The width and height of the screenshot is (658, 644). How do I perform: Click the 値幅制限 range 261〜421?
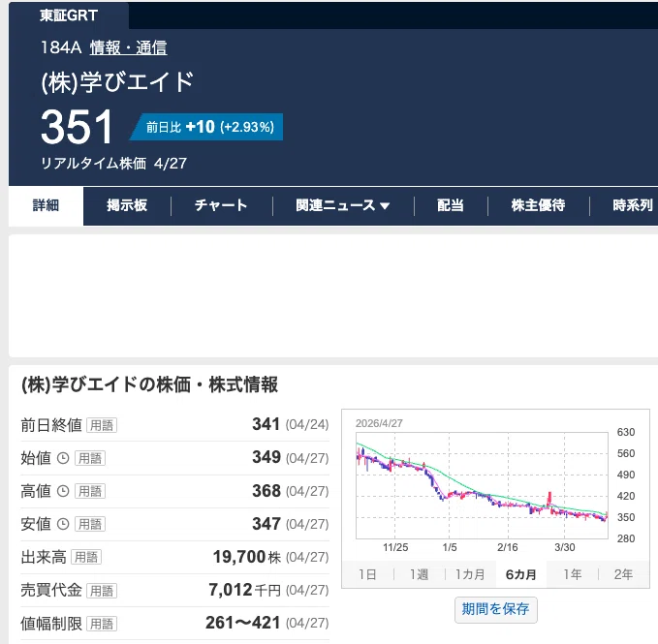[242, 623]
